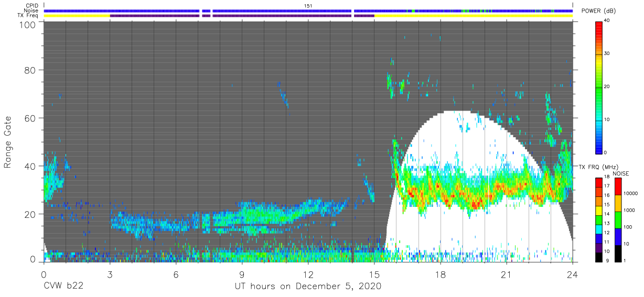Click the range gate tick '100'
The image size is (644, 297).
click(x=28, y=24)
